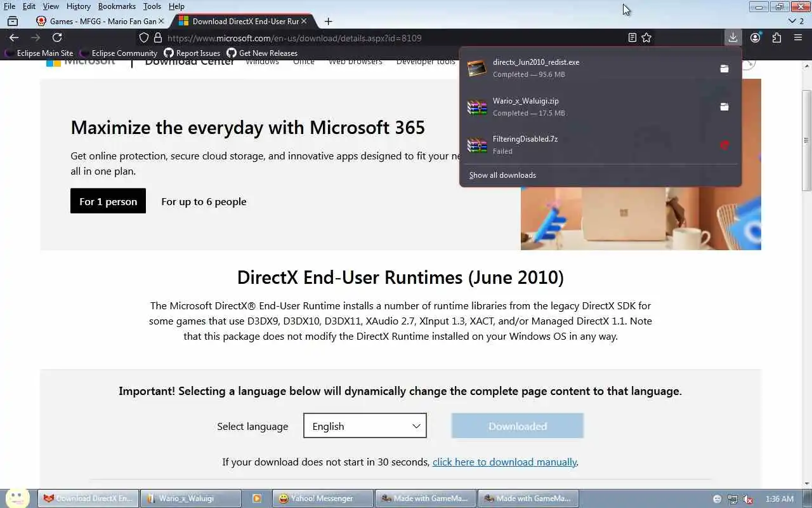812x508 pixels.
Task: Reload the current page
Action: [57, 37]
